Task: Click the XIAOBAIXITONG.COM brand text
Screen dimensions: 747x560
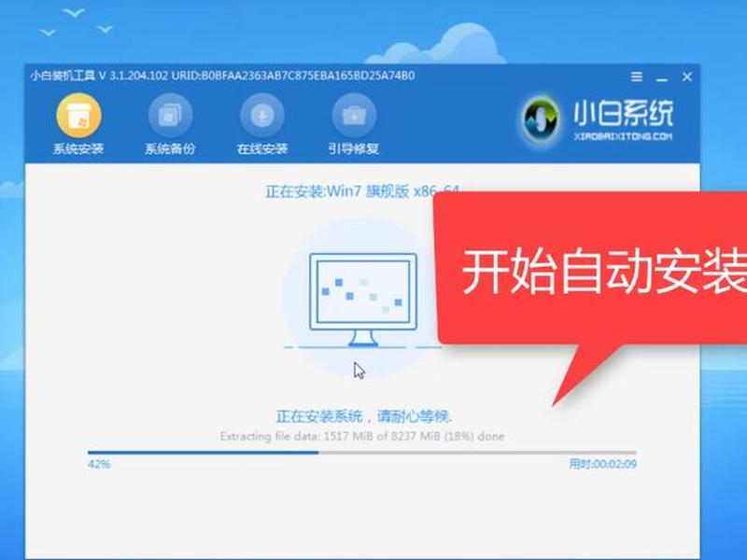Action: tap(623, 136)
